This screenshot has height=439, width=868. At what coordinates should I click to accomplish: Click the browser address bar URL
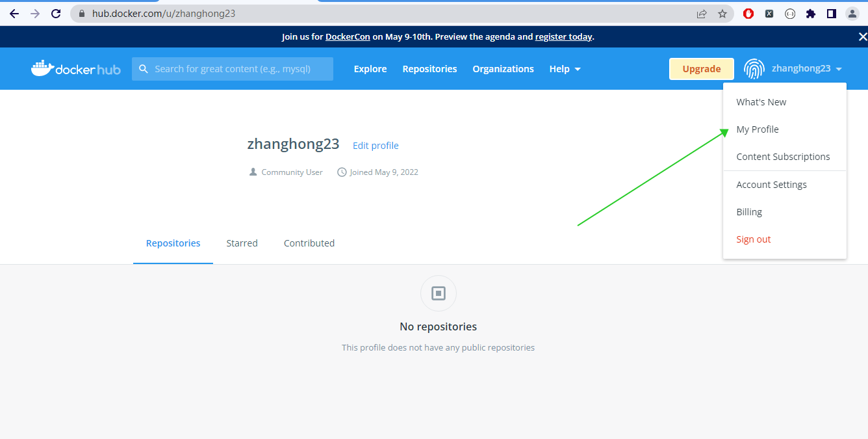[x=164, y=14]
